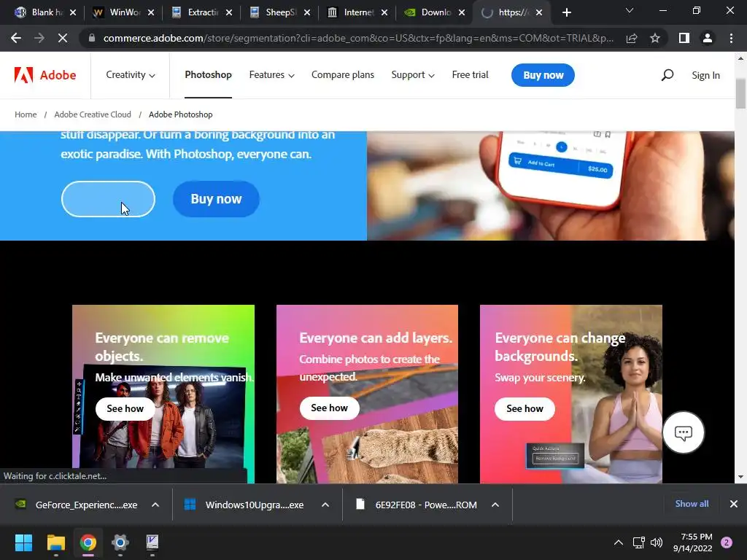
Task: Open notification center badge
Action: (727, 542)
